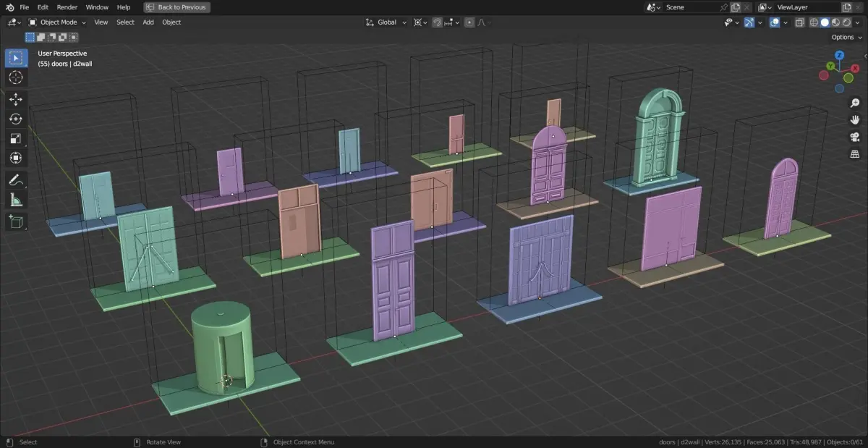Toggle proportional editing button
Screen dimensions: 868x448
tap(470, 22)
